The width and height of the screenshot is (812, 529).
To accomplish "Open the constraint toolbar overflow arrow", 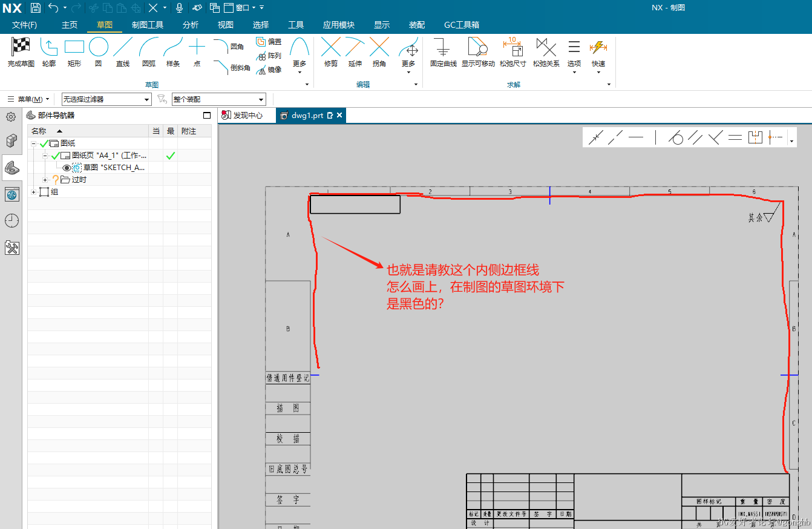I will [791, 142].
